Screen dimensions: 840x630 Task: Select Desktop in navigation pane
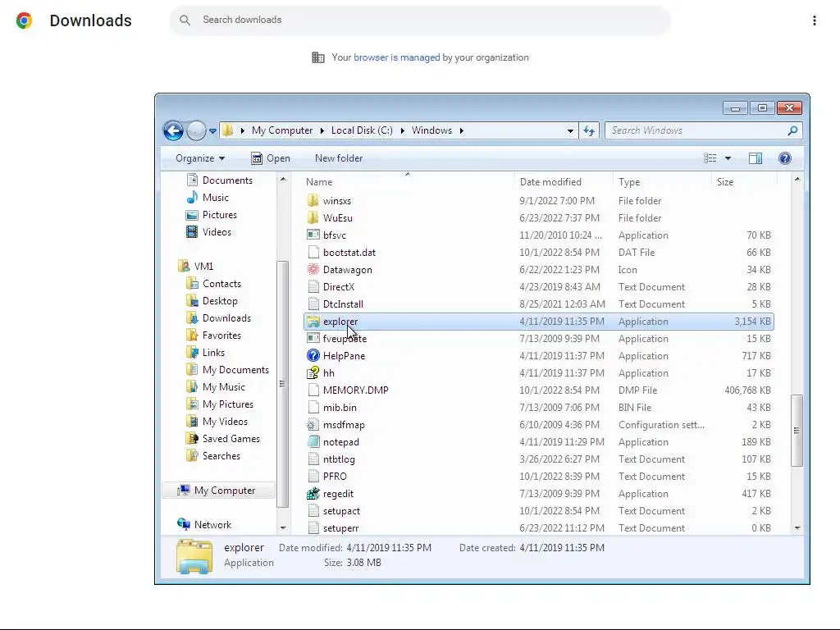coord(212,300)
